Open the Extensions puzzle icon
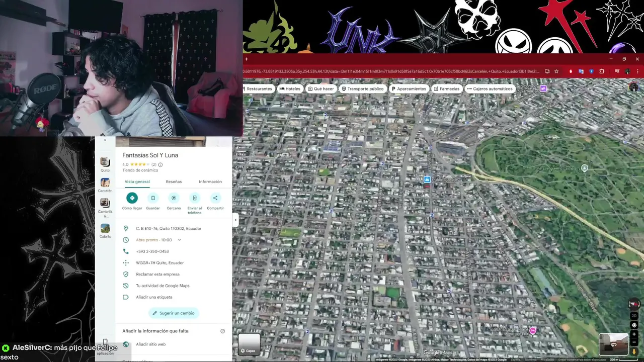Viewport: 644px width, 362px height. click(x=601, y=71)
